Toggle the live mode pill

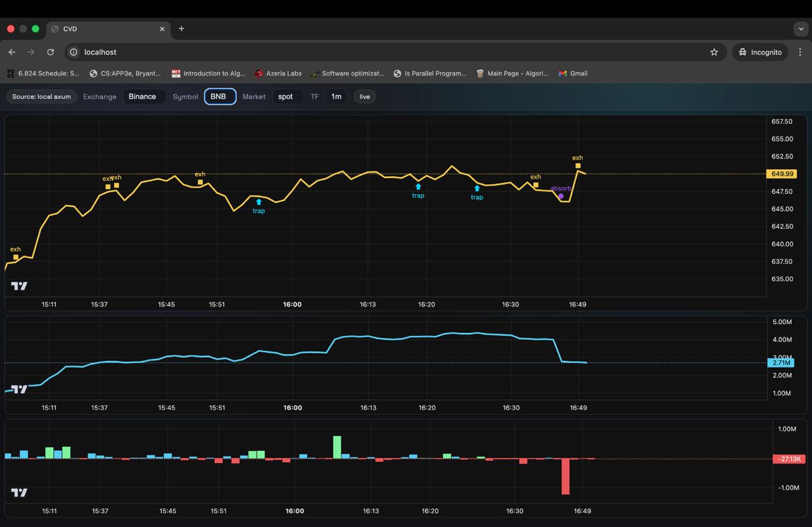click(364, 96)
